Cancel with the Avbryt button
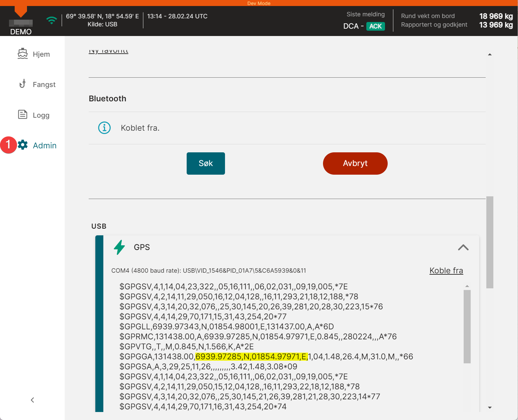The width and height of the screenshot is (518, 420). click(x=355, y=163)
